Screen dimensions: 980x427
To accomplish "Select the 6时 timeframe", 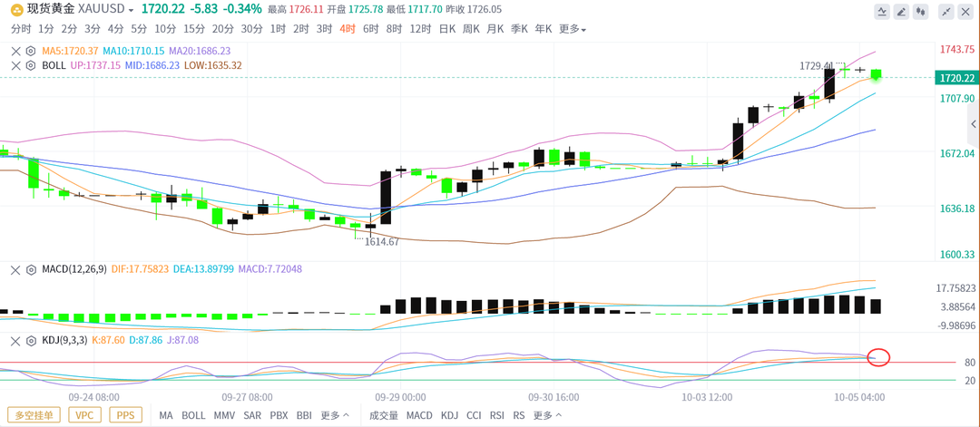I will coord(370,29).
